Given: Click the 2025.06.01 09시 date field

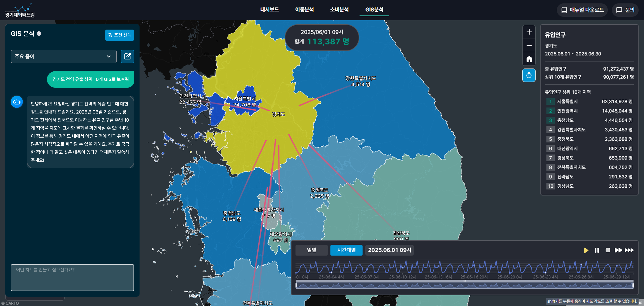Looking at the screenshot, I should tap(389, 250).
